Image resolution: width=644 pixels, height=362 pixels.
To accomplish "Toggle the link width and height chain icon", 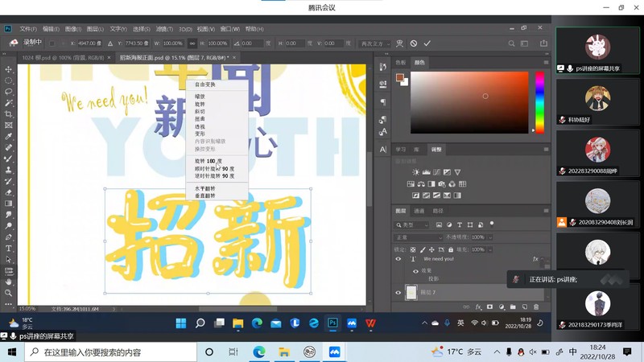I will click(192, 43).
